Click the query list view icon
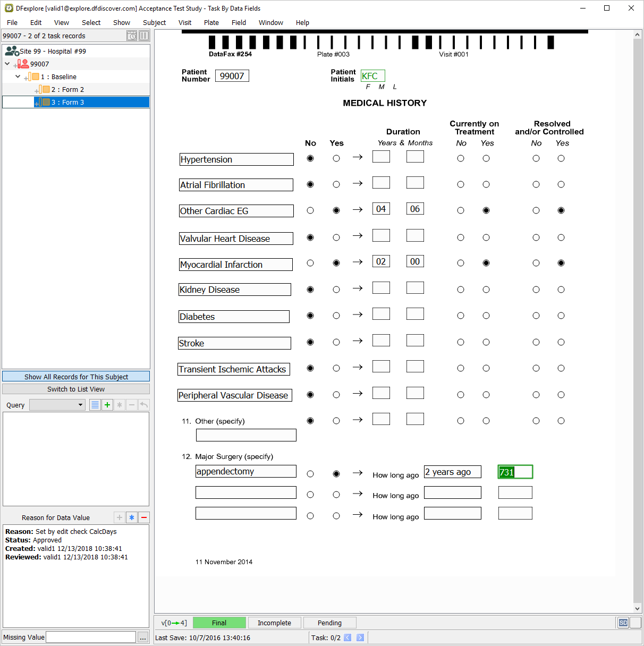Image resolution: width=644 pixels, height=646 pixels. (95, 405)
